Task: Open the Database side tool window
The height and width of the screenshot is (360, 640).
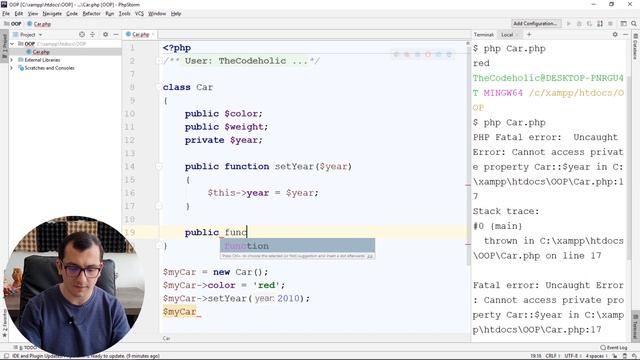Action: click(636, 46)
